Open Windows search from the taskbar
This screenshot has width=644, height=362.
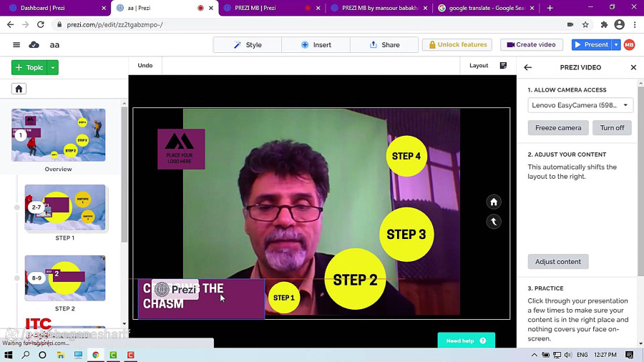(x=26, y=355)
